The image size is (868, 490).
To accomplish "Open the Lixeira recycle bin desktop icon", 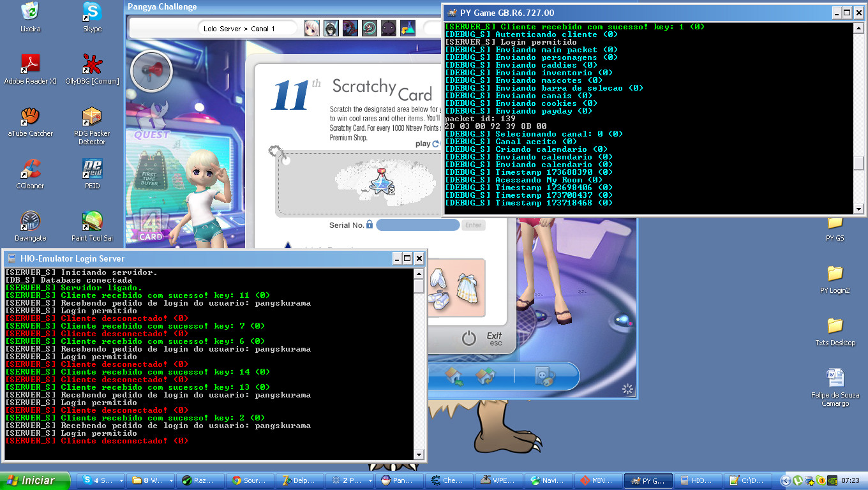I will [30, 17].
